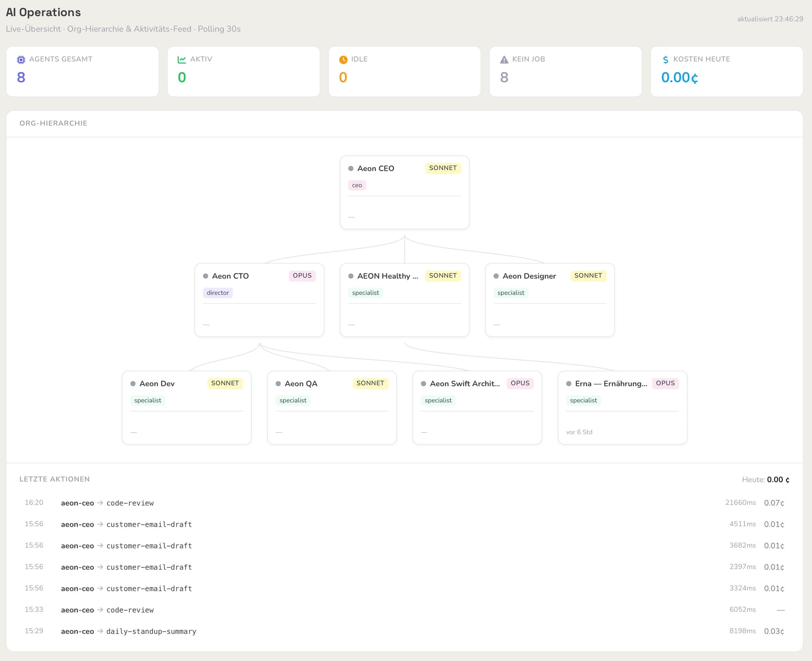Select the SONNET badge on Aeon CEO

point(443,168)
